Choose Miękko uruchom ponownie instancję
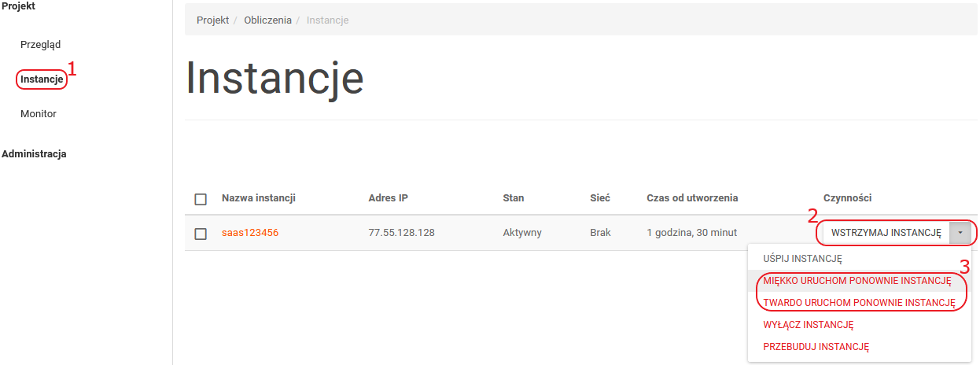Viewport: 980px width, 365px height. 857,280
